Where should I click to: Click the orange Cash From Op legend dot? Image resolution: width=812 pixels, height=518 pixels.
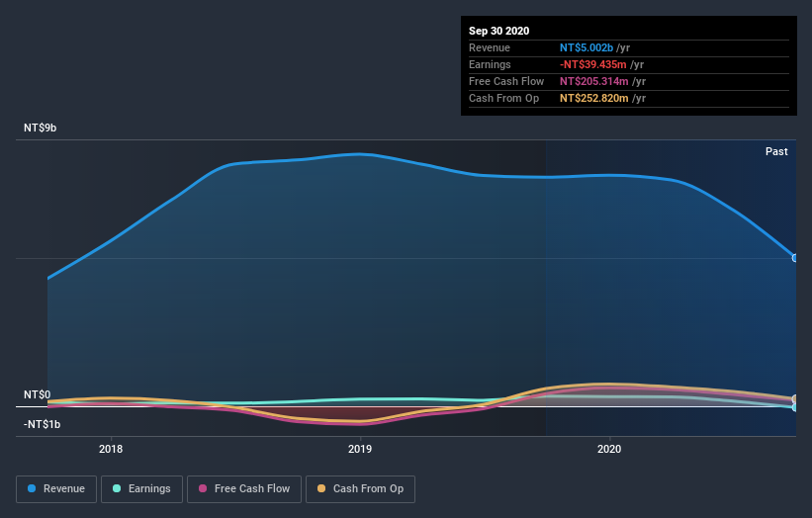pos(321,488)
